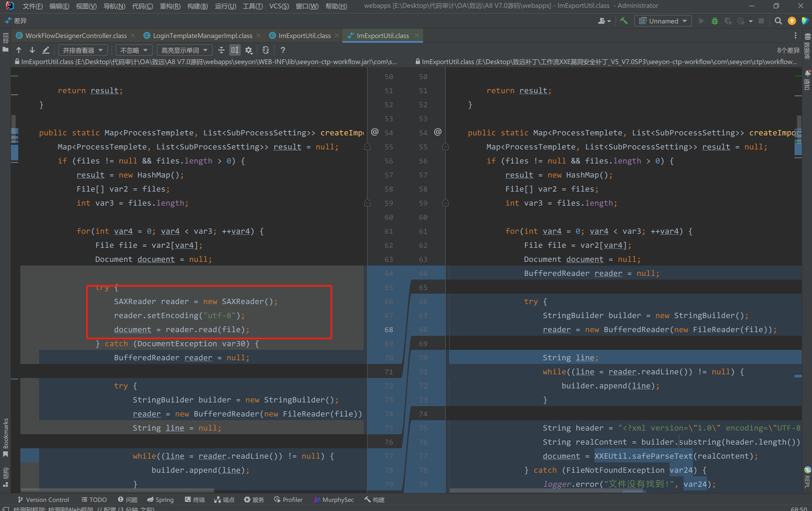
Task: Open the 不忽略 ignore policy dropdown
Action: [134, 50]
